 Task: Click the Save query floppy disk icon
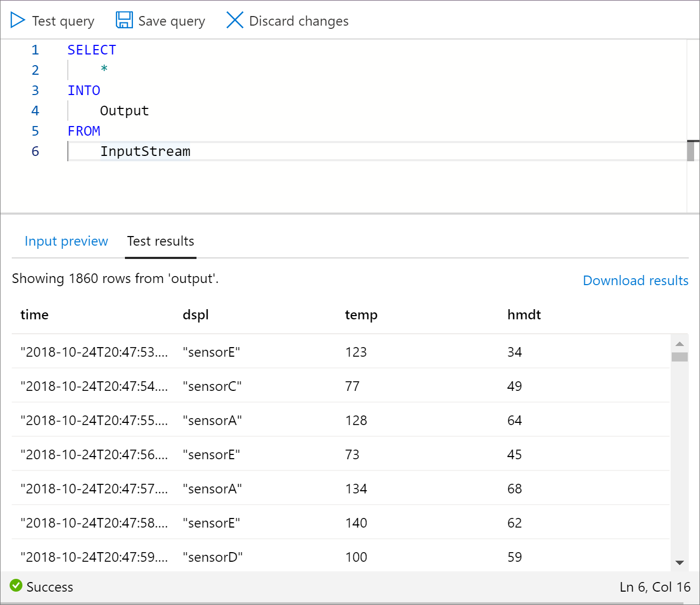click(124, 20)
